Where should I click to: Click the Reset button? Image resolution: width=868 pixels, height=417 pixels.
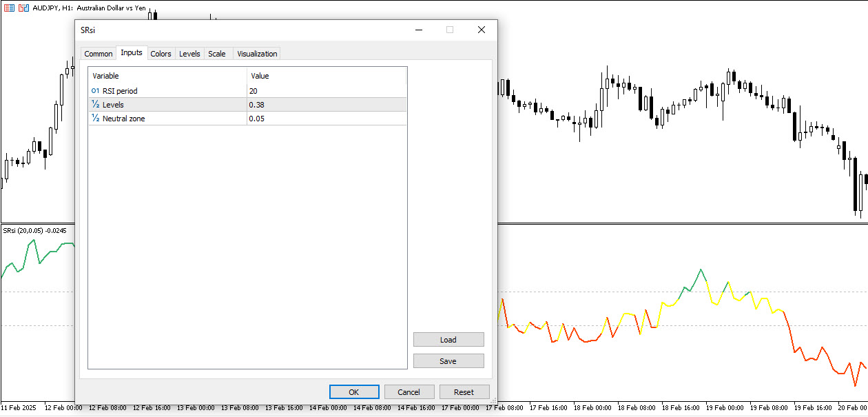(464, 392)
